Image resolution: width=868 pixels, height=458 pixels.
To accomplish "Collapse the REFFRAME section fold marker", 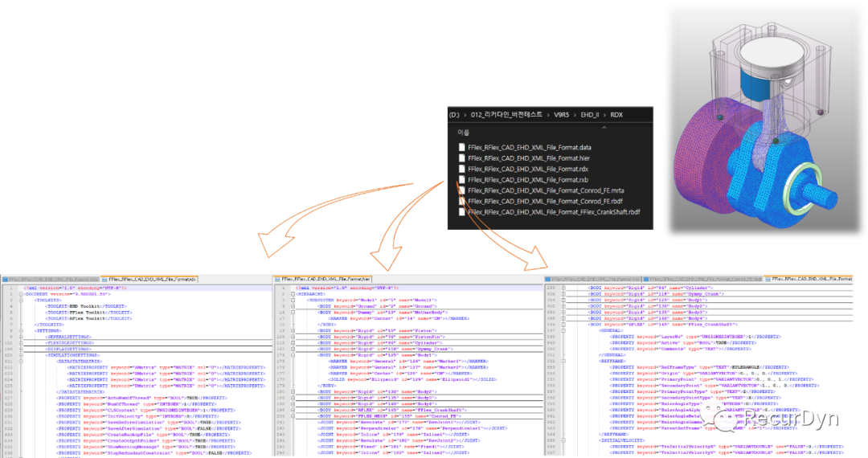I will (x=563, y=360).
